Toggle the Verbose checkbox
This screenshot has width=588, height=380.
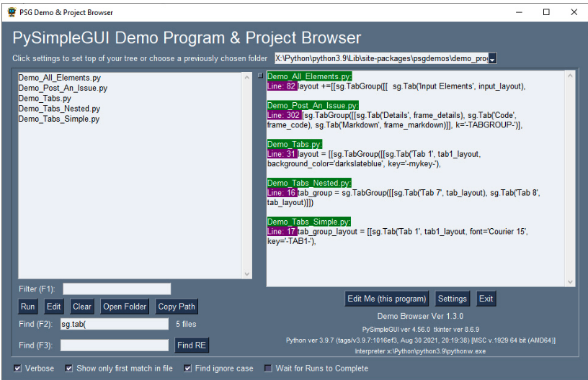click(x=18, y=368)
